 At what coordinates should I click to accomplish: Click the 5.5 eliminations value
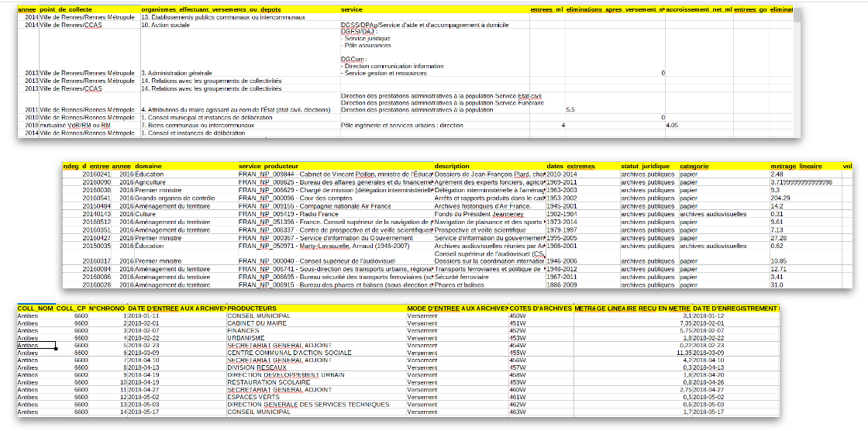[x=570, y=110]
